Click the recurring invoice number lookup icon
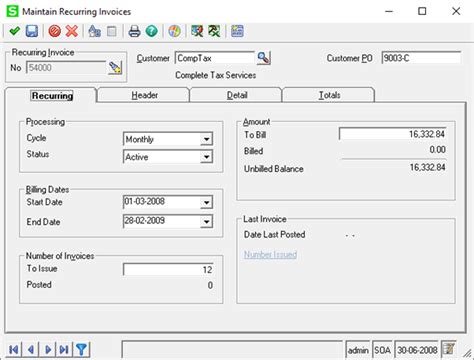Screen dimensions: 474x360 (x=115, y=68)
